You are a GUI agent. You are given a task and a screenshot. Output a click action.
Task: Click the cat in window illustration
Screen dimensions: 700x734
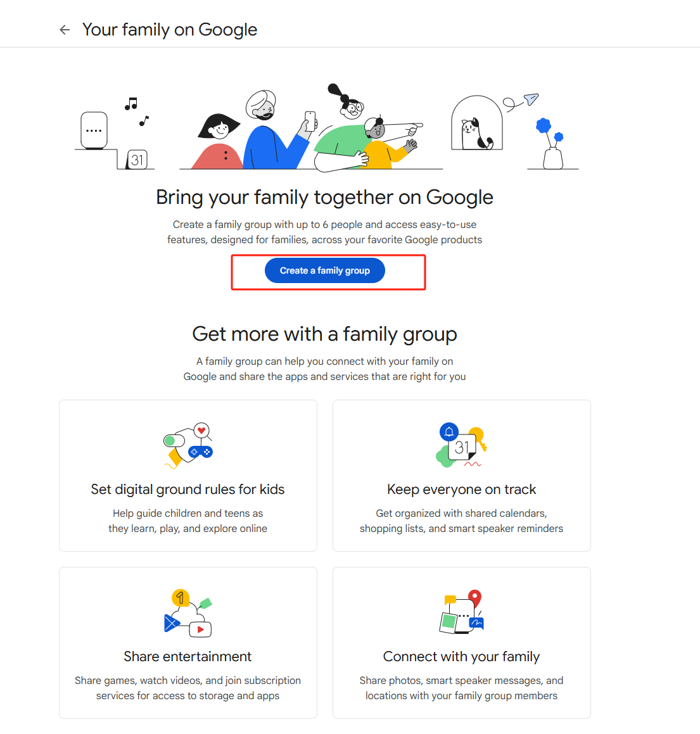[x=476, y=125]
